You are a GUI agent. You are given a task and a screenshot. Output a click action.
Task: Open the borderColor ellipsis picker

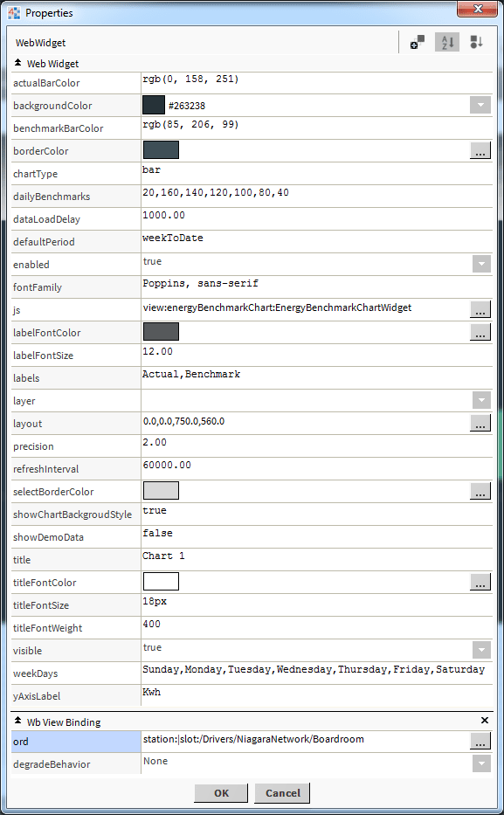(x=480, y=151)
